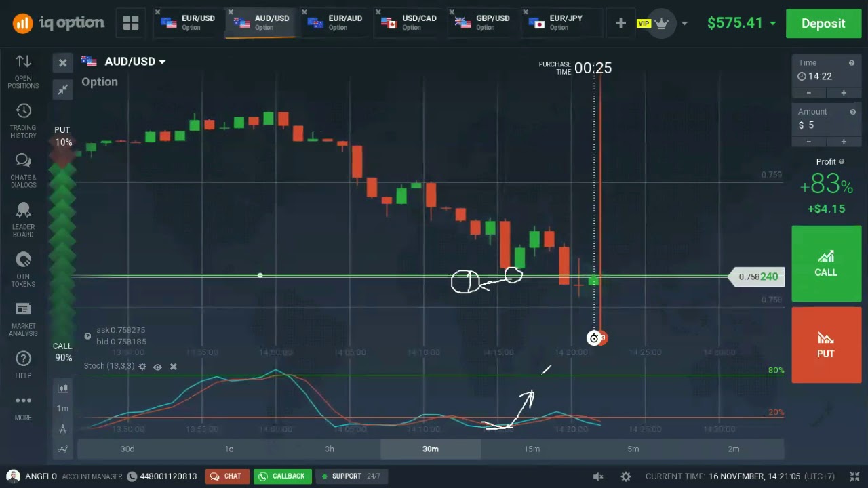Increase expiration time with plus
Viewport: 868px width, 488px height.
pos(844,93)
